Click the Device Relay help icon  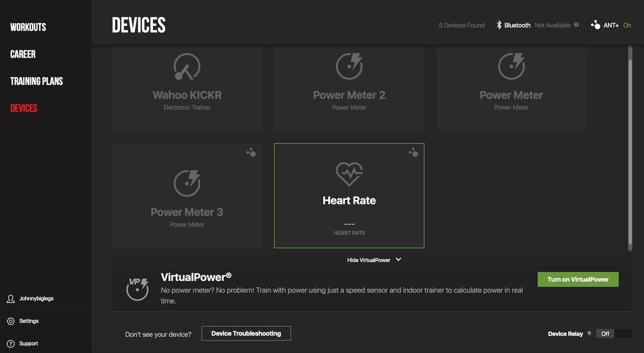[x=589, y=333]
